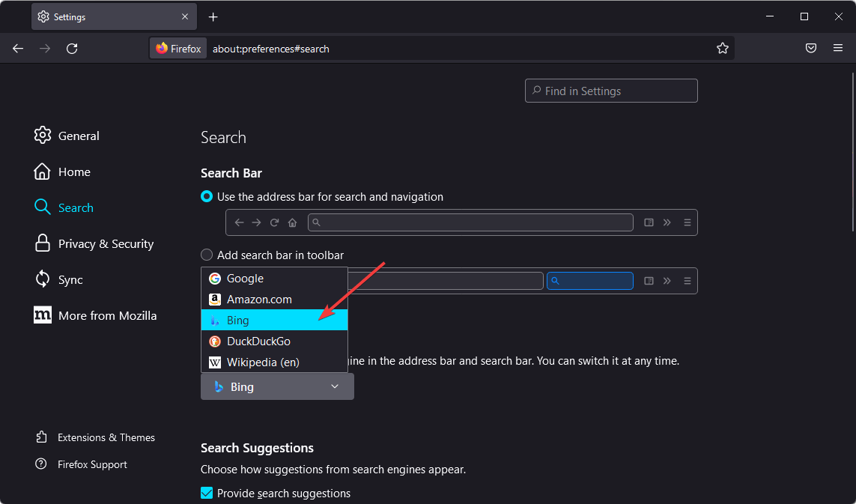
Task: Click the vertical scrollbar of the settings page
Action: (x=853, y=152)
